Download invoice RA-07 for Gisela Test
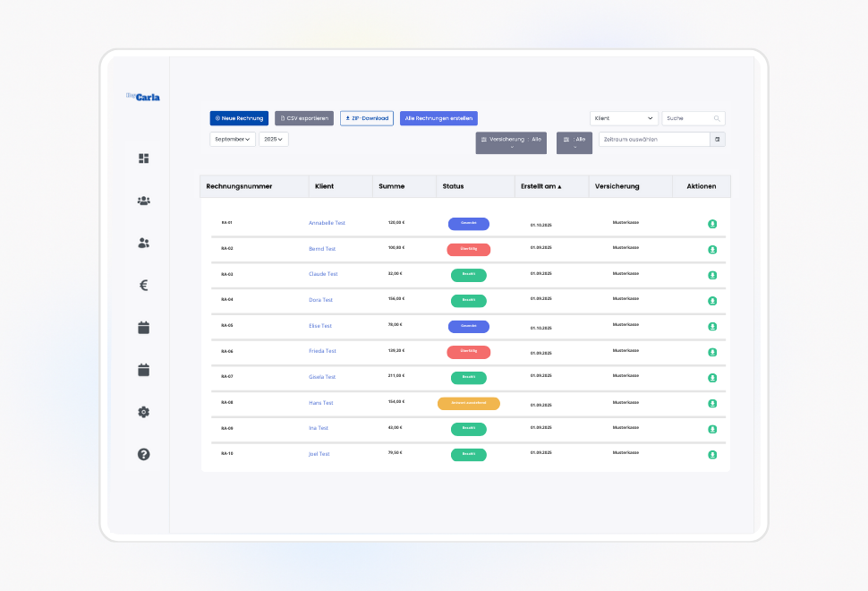 click(x=712, y=378)
